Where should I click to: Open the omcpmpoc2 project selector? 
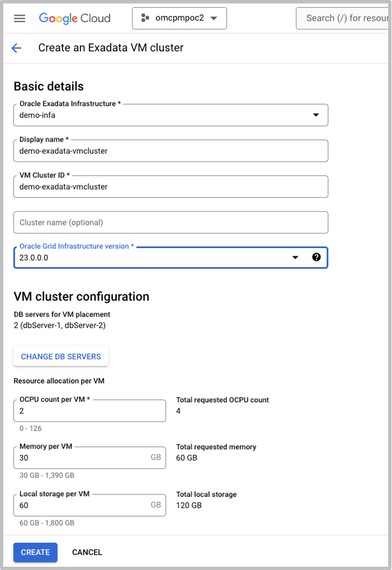coord(179,18)
